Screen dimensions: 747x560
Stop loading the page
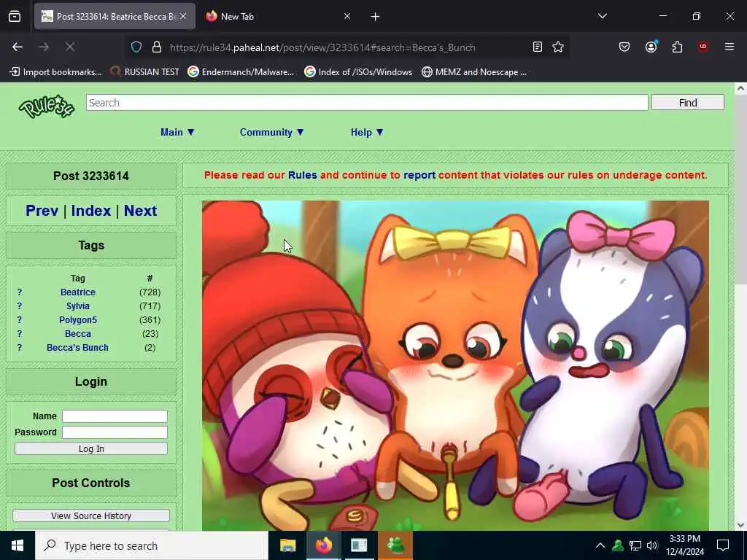tap(69, 47)
